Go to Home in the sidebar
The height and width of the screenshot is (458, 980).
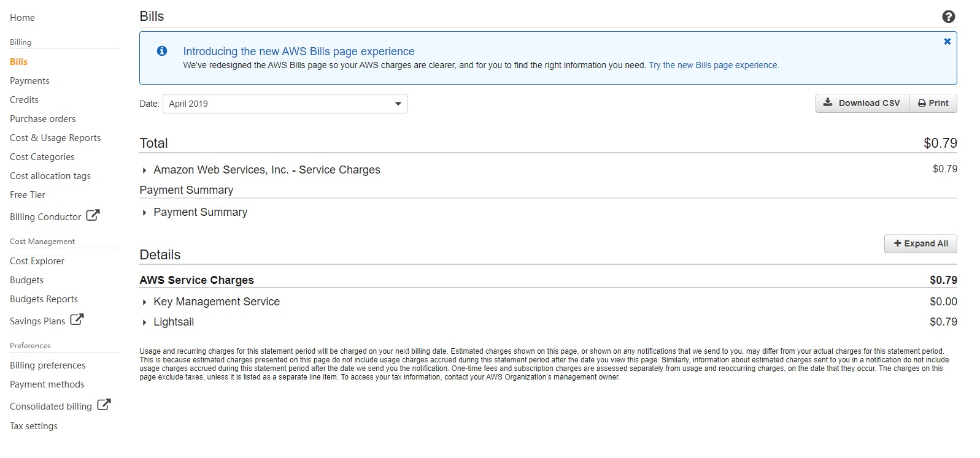tap(22, 18)
